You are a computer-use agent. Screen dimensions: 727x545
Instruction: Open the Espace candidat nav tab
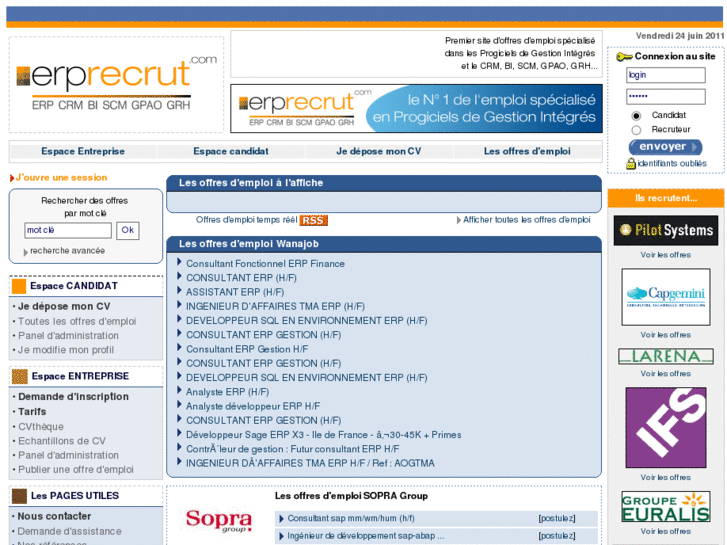pos(231,151)
